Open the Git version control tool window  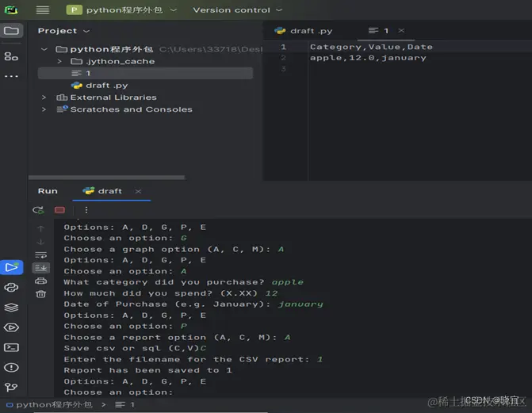(11, 387)
